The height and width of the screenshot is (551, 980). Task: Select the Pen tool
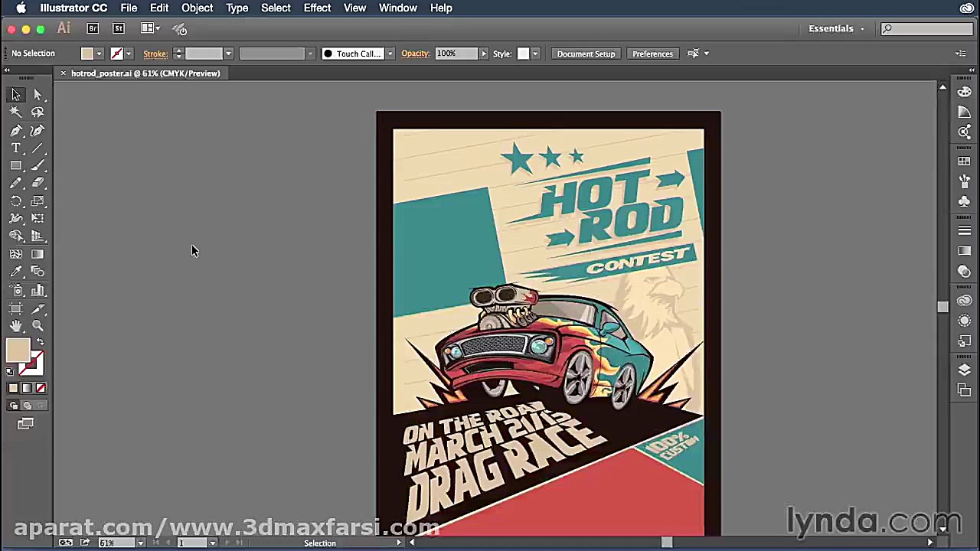tap(15, 131)
